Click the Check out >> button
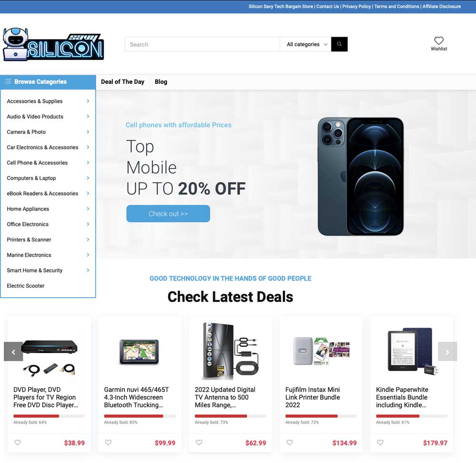 coord(168,213)
